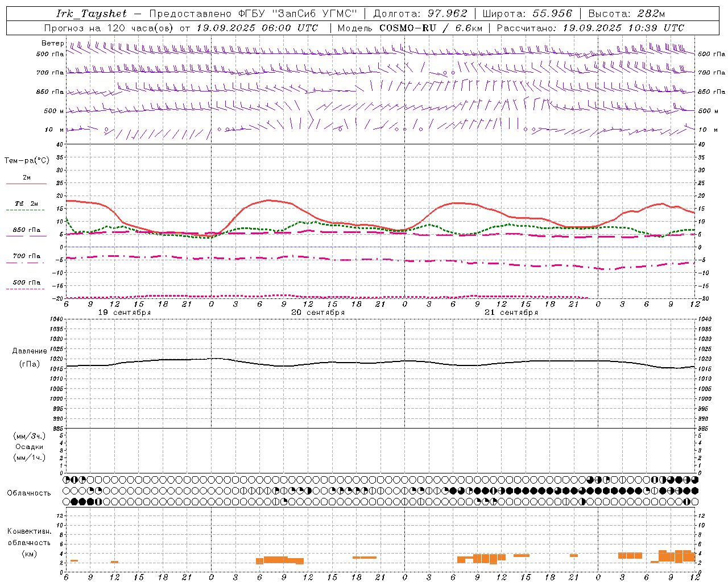Click the Конвективн. convective cloud label
This screenshot has height=582, width=728.
click(x=30, y=531)
